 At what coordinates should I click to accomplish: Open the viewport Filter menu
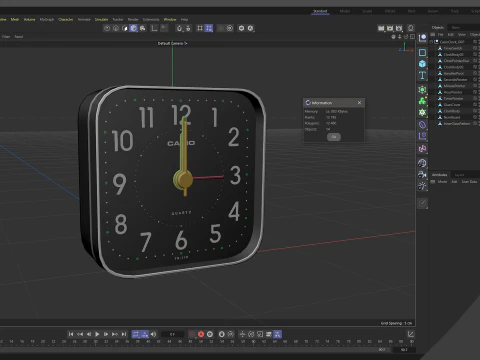coord(6,37)
